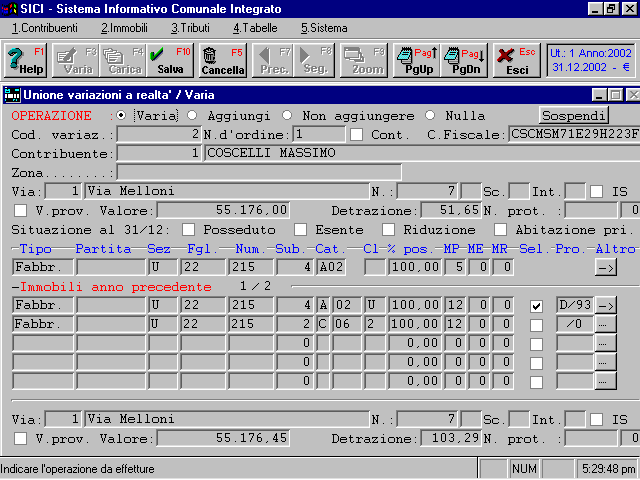Toggle the Posseduto checkbox
Viewport: 640px width, 480px height.
pos(188,229)
